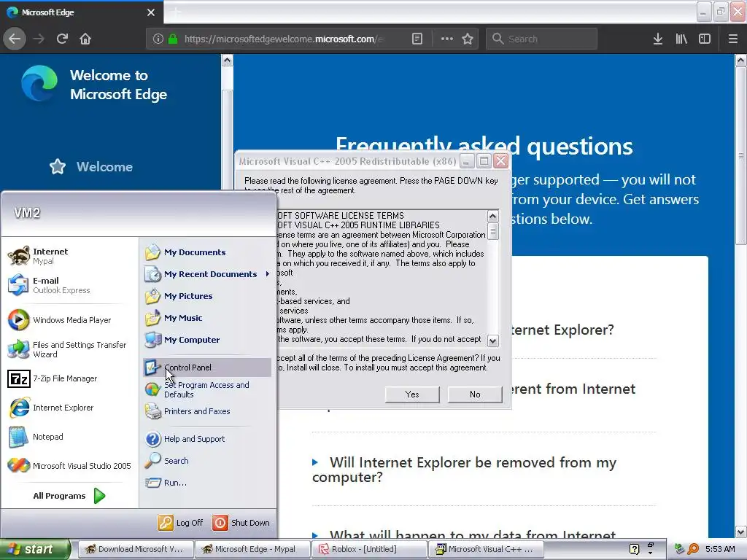
Task: Switch to Microsoft Edge - Mypal taskbar item
Action: coord(252,549)
